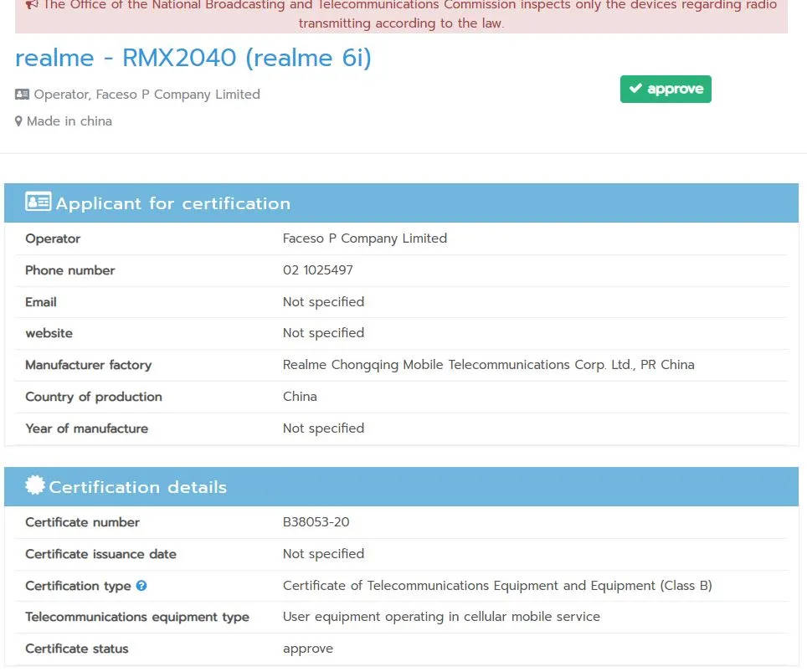This screenshot has width=807, height=672.
Task: Click the cellular mobile service equipment type text
Action: [x=441, y=617]
